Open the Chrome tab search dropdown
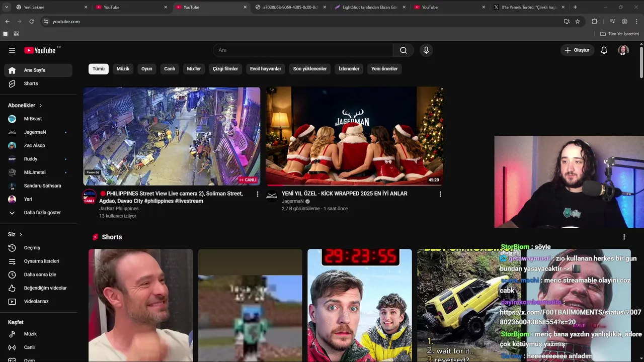The width and height of the screenshot is (644, 362). coord(7,7)
